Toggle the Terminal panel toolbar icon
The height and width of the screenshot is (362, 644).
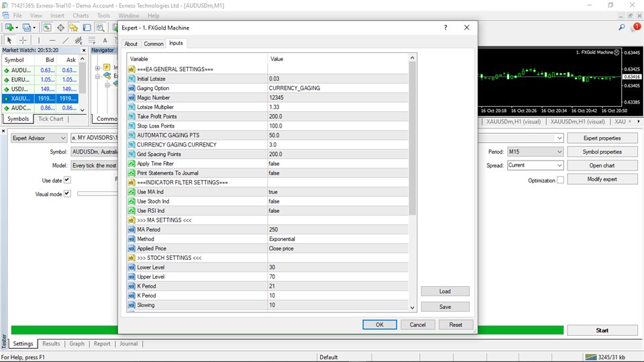pos(87,28)
